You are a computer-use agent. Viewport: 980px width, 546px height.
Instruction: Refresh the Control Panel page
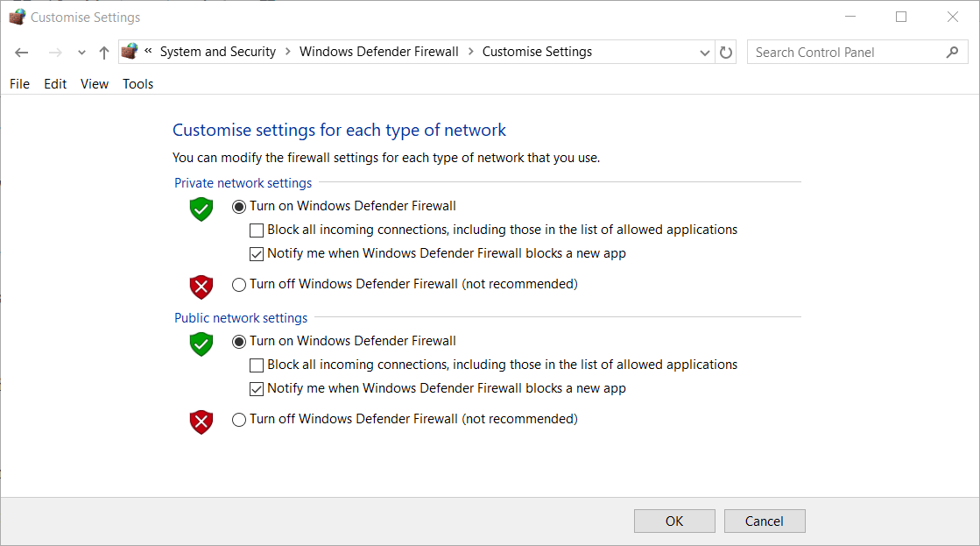(x=726, y=53)
